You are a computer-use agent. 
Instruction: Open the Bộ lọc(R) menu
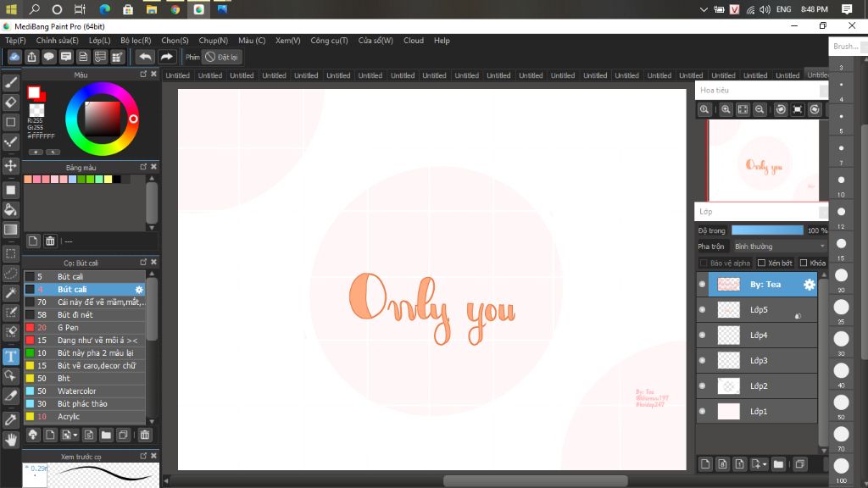[x=136, y=41]
